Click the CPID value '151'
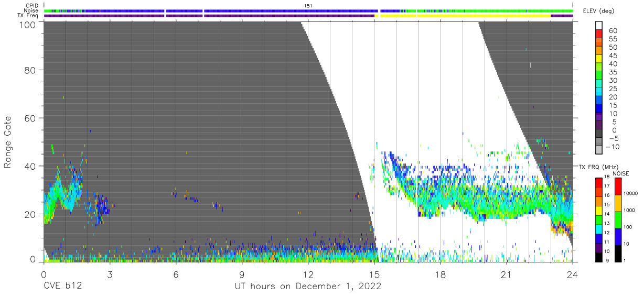The image size is (644, 297). pos(308,6)
